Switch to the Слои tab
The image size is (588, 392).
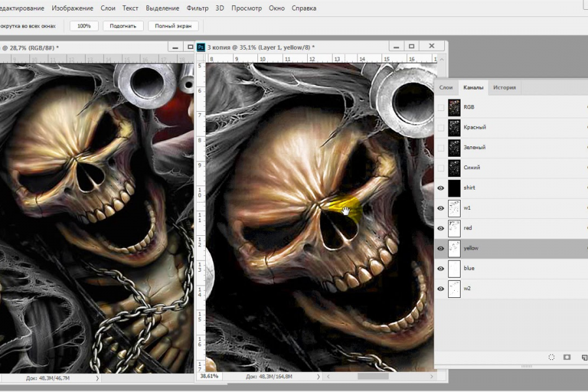point(446,87)
